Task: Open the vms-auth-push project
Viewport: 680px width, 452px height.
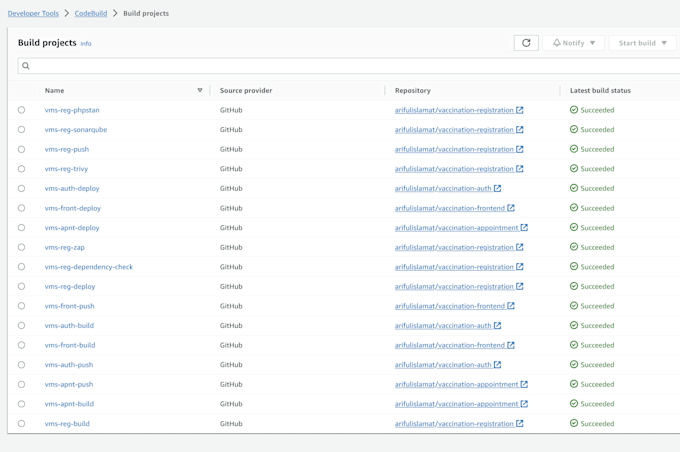Action: 69,365
